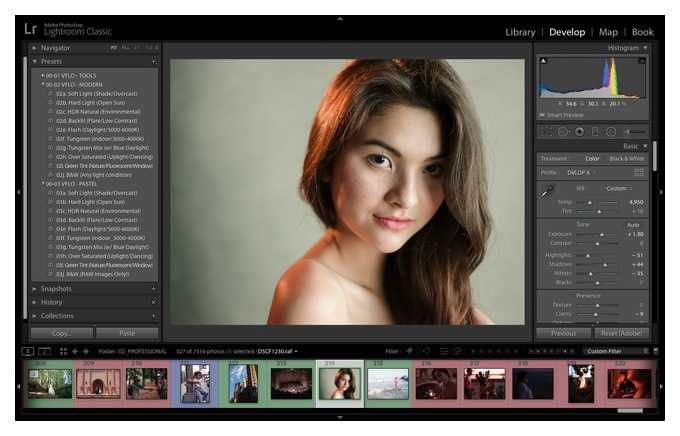Open the DSCF1230.raf filename dropdown
The height and width of the screenshot is (436, 680).
click(278, 351)
